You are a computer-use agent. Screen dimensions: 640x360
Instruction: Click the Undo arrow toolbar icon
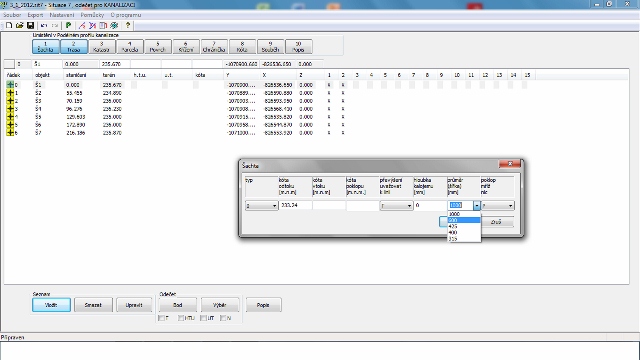click(x=44, y=25)
